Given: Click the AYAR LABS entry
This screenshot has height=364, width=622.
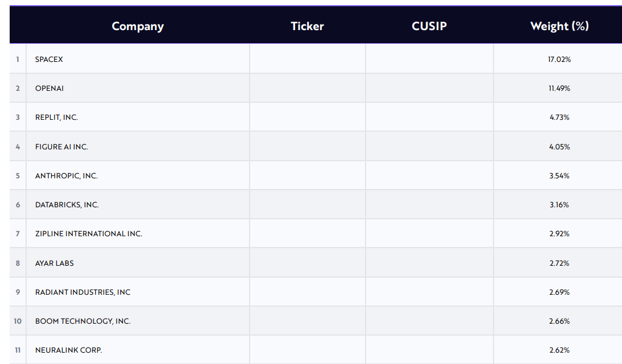Looking at the screenshot, I should (x=55, y=263).
